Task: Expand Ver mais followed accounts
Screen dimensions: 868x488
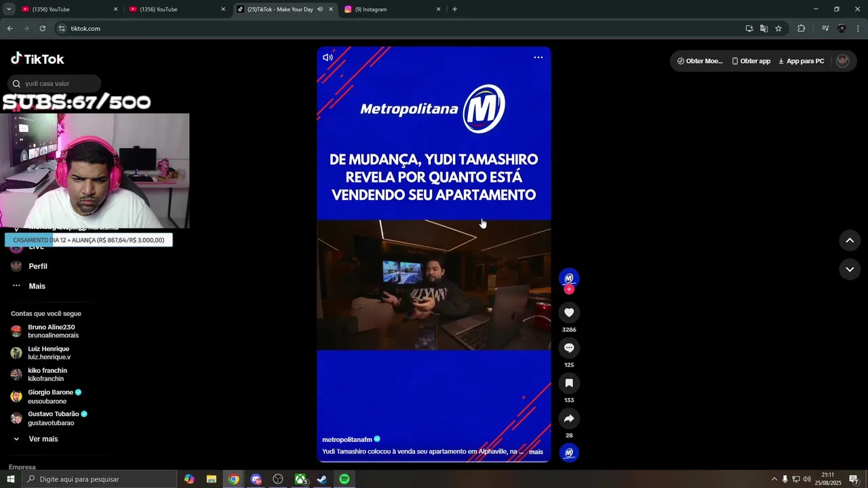Action: click(35, 439)
